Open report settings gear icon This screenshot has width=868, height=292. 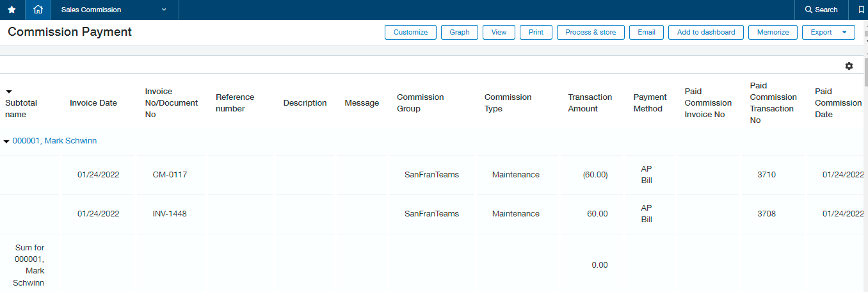pyautogui.click(x=849, y=66)
